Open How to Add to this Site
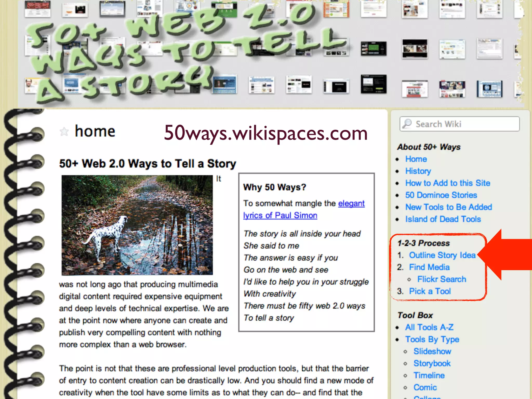 pos(448,183)
